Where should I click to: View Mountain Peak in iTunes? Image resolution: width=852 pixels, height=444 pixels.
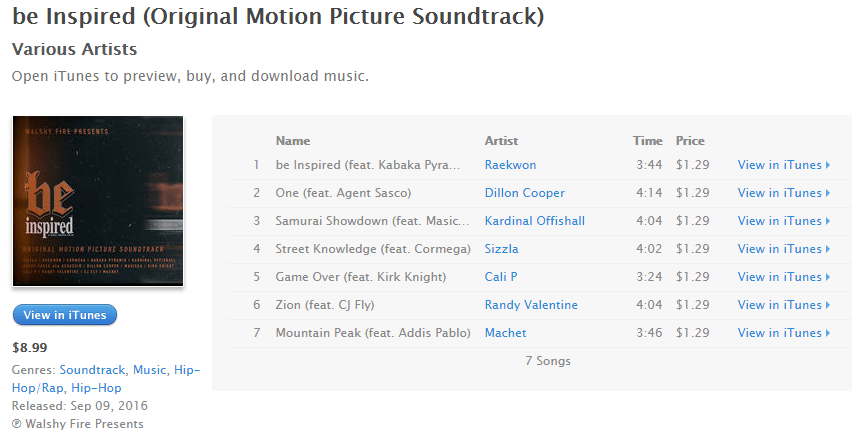pyautogui.click(x=784, y=333)
